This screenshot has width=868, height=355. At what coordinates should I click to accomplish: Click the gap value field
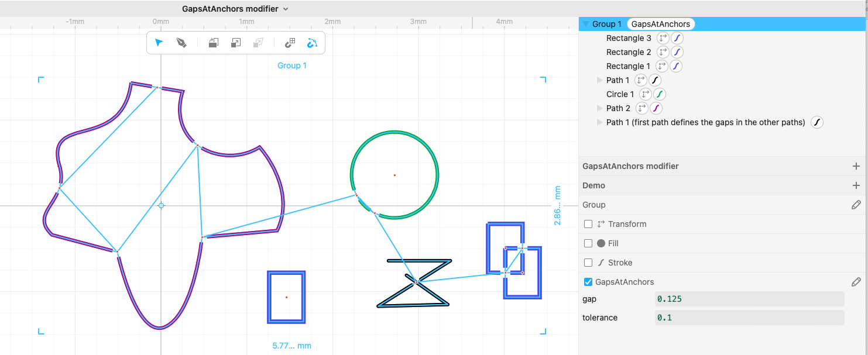click(749, 299)
